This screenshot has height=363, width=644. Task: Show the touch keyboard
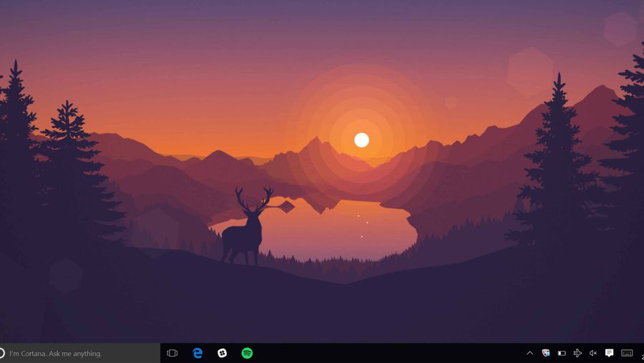pyautogui.click(x=627, y=353)
